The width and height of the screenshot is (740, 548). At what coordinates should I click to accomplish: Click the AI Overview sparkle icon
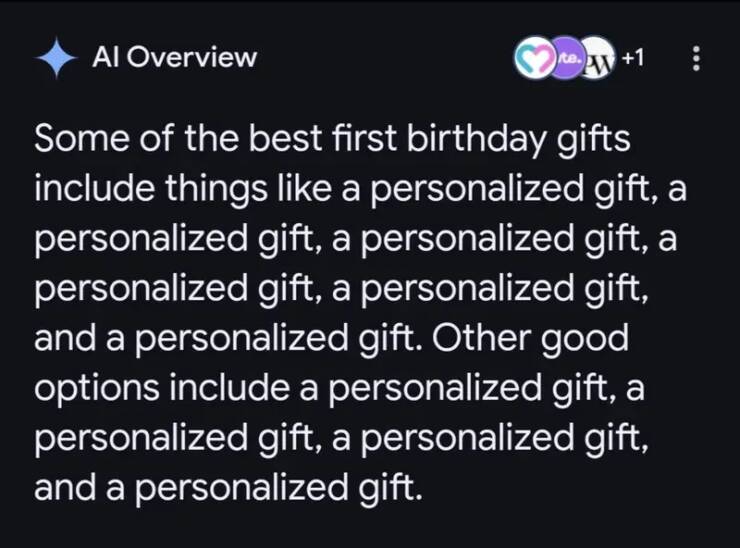tap(56, 58)
